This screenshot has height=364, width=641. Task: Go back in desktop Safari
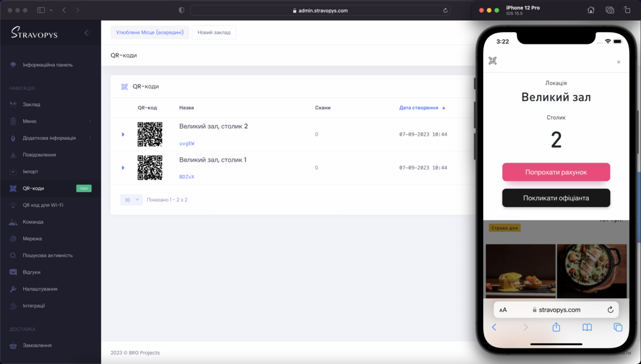click(64, 10)
